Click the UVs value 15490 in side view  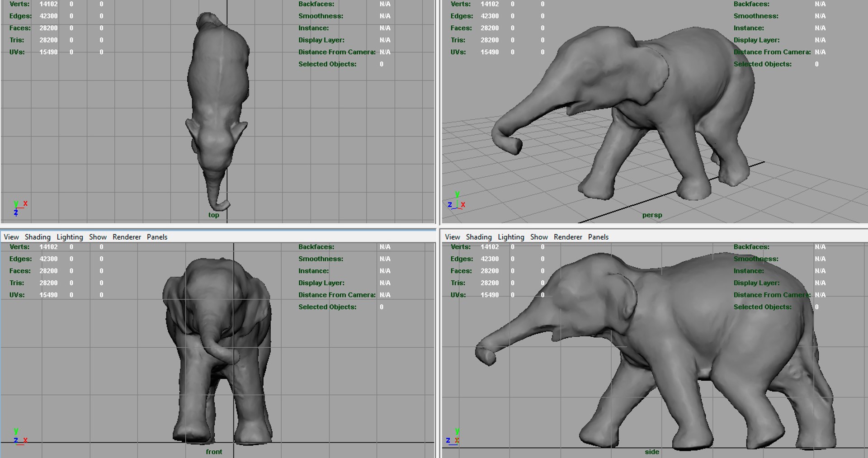[x=490, y=295]
